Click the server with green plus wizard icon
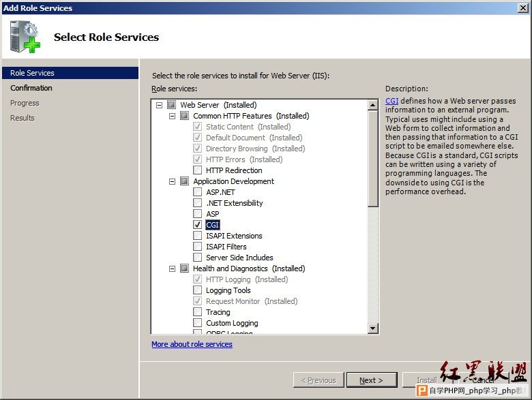Image resolution: width=532 pixels, height=400 pixels. pyautogui.click(x=25, y=37)
